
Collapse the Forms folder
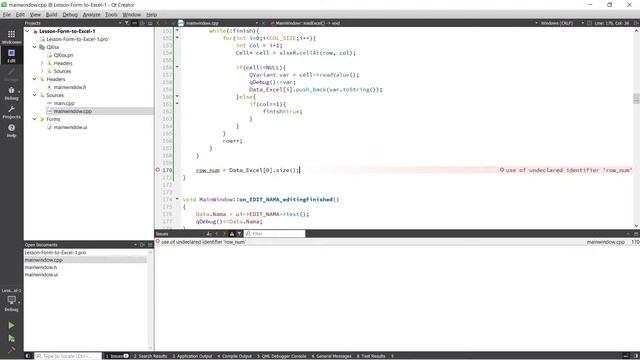35,119
